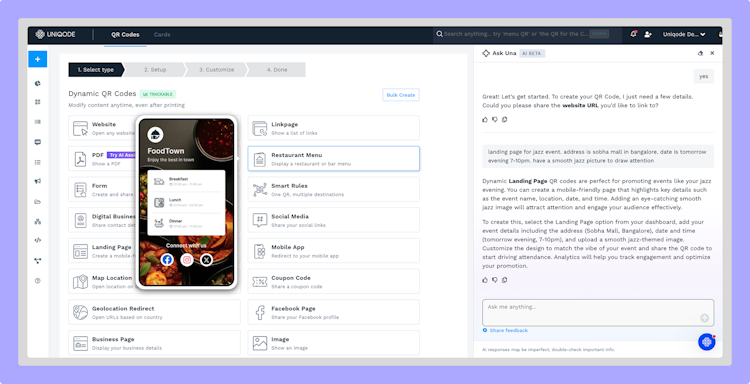Copy the last Una response
Screen dimensions: 750x384
click(504, 280)
